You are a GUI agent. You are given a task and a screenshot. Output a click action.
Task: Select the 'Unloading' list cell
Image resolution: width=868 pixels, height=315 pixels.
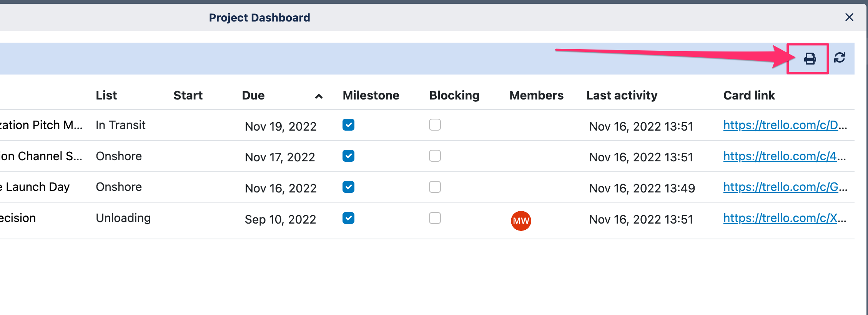tap(123, 218)
